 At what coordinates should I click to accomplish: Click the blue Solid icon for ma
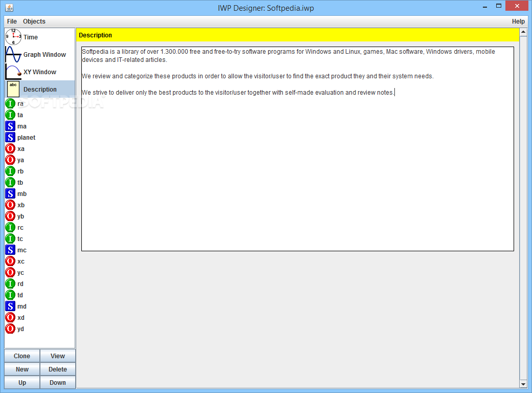tap(10, 126)
